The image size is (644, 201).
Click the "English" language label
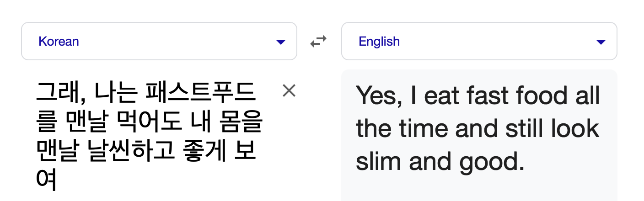(x=379, y=42)
